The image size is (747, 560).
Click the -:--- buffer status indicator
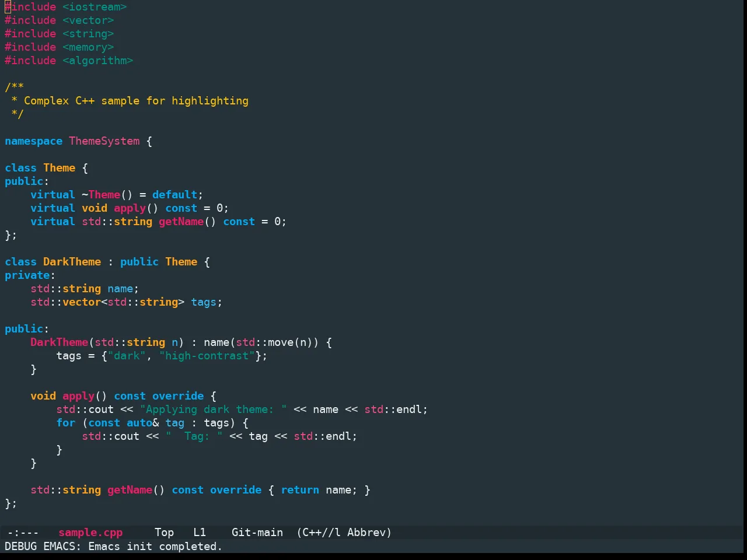click(23, 533)
